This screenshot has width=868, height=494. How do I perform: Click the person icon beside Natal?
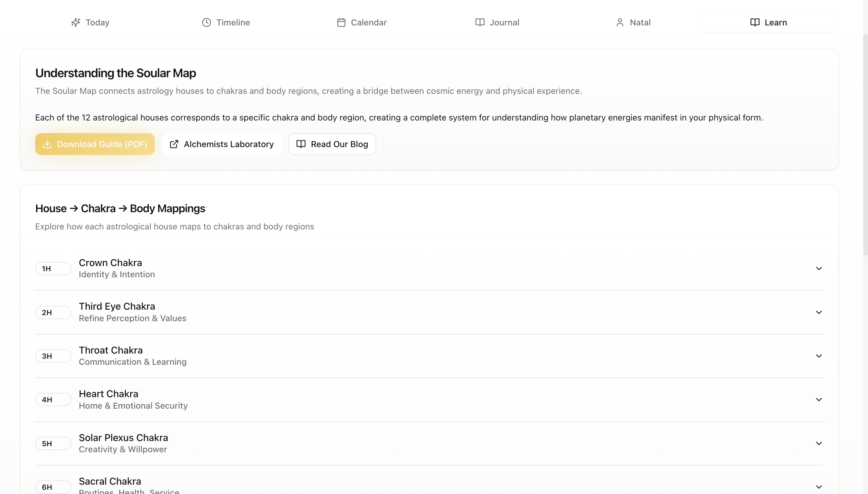(620, 22)
